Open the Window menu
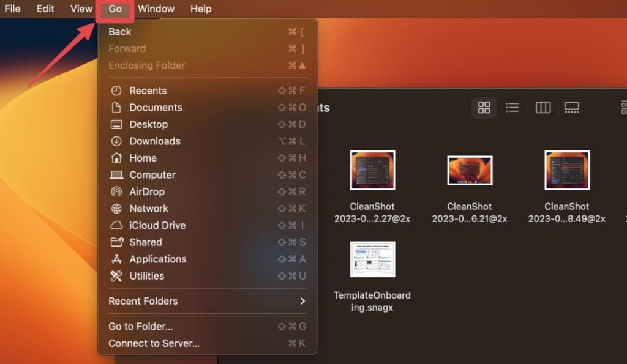This screenshot has width=627, height=364. [x=156, y=9]
